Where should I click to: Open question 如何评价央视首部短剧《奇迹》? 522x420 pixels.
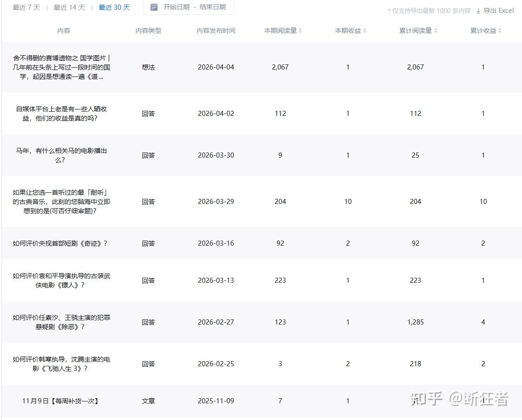point(60,243)
